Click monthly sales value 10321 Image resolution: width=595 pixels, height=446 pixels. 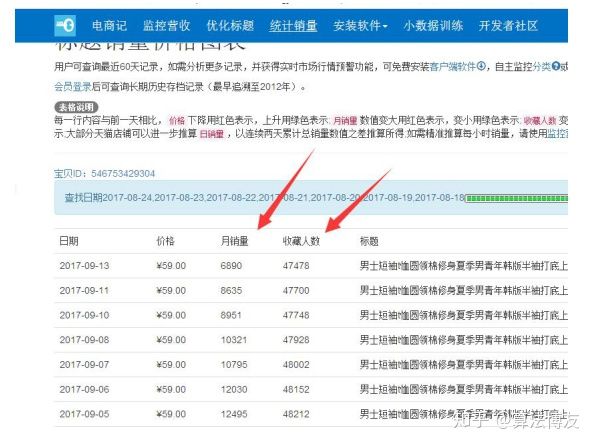tap(234, 340)
